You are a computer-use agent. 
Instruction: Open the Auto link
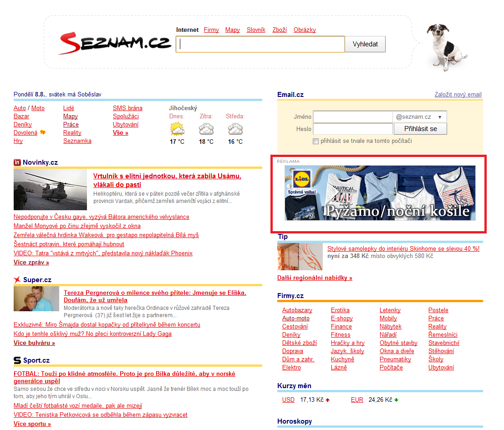pyautogui.click(x=20, y=108)
